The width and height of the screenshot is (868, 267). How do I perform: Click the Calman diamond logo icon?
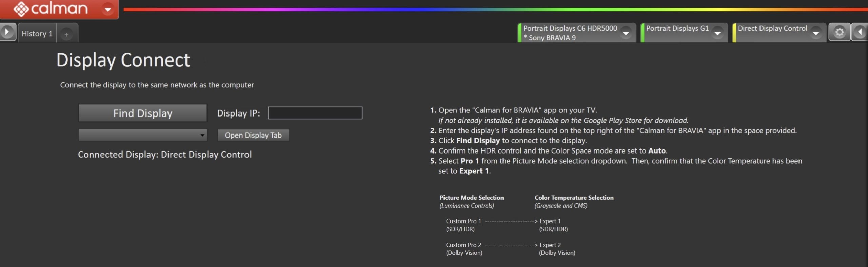tap(21, 9)
